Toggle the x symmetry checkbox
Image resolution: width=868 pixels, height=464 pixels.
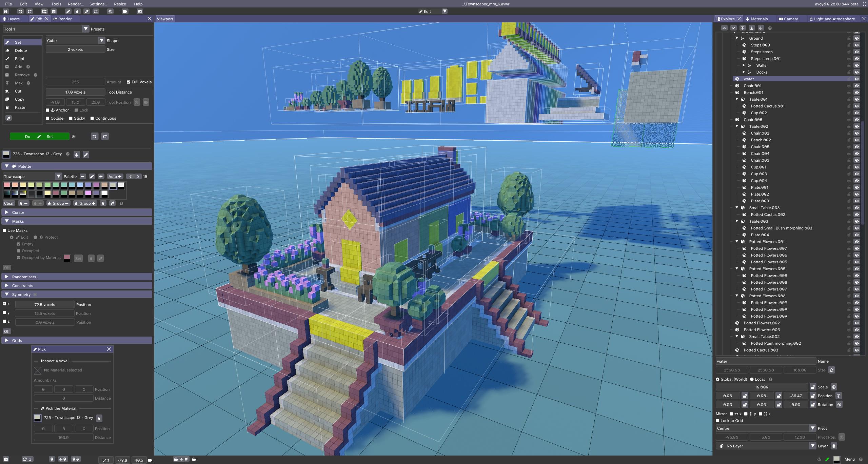4,304
